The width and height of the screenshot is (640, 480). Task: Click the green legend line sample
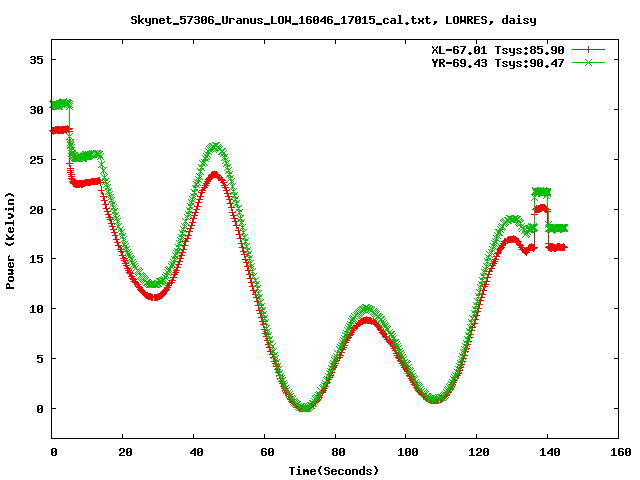click(x=588, y=62)
